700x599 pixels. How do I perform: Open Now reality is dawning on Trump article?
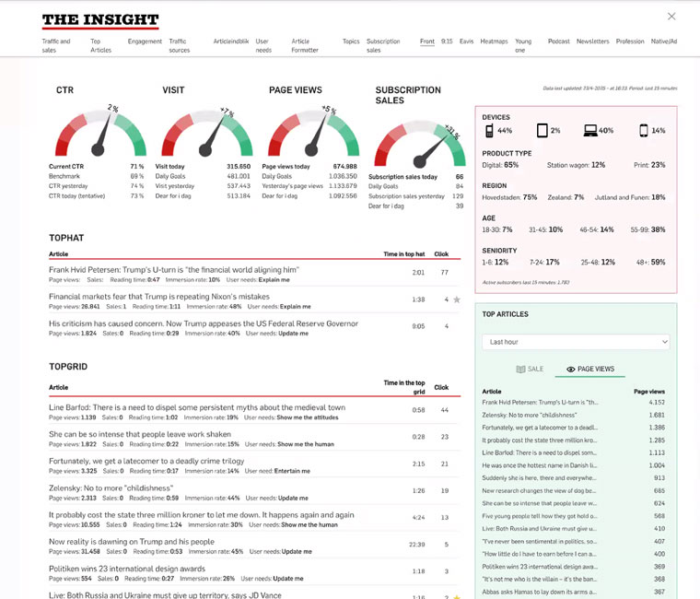pos(132,541)
